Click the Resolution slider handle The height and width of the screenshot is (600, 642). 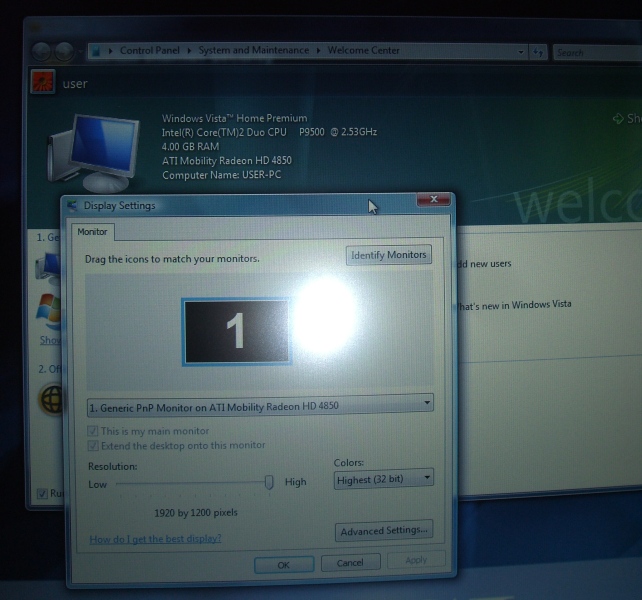(x=269, y=482)
